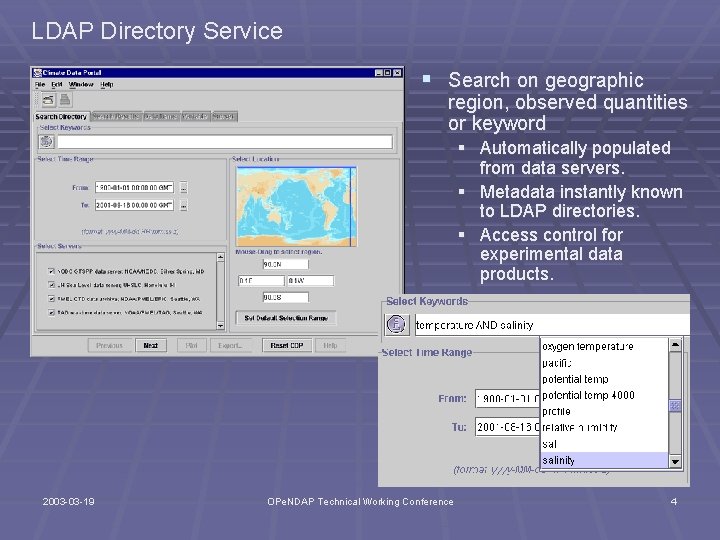Click the 90.0S latitude field
This screenshot has height=540, width=720.
click(x=285, y=297)
